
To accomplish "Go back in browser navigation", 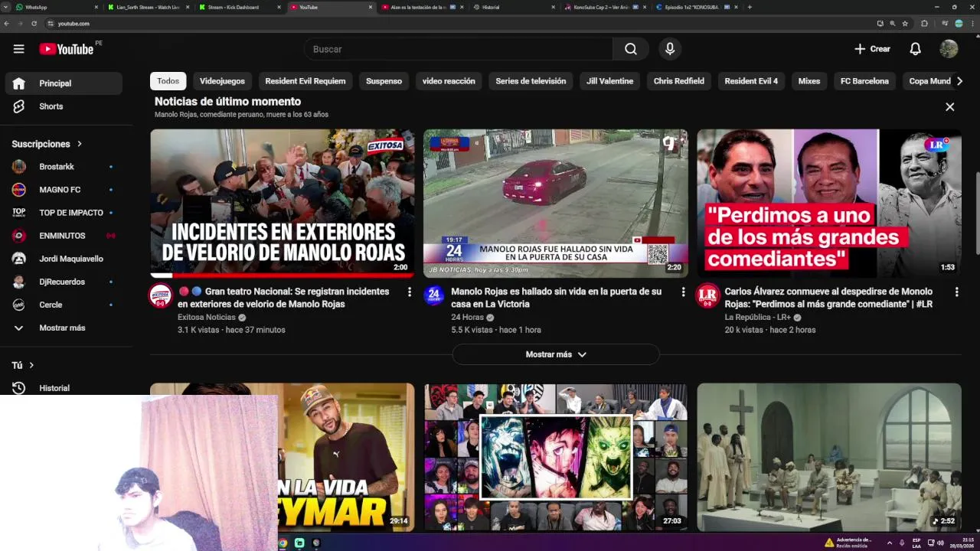I will point(6,24).
